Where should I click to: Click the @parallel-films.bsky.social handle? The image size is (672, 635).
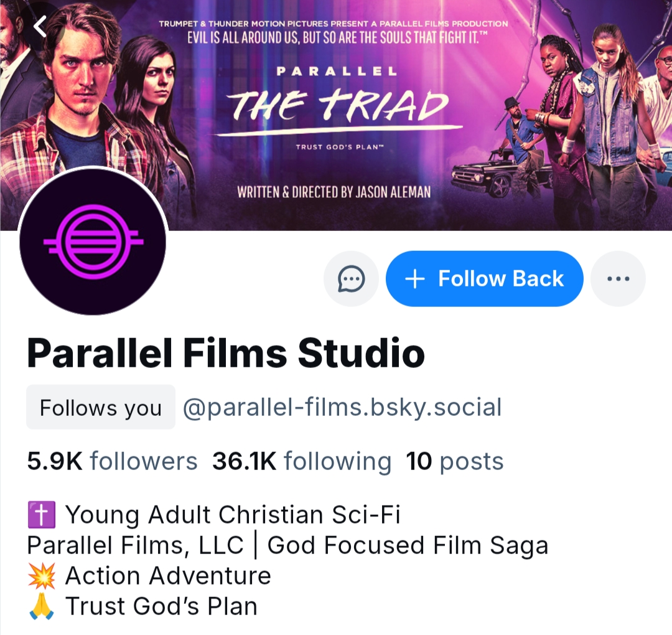pyautogui.click(x=342, y=408)
